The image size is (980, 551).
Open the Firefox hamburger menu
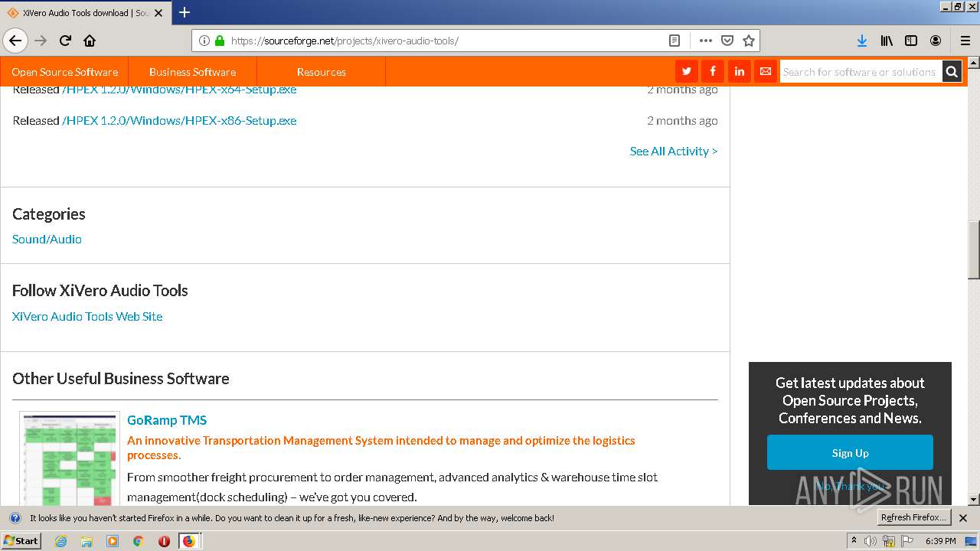pyautogui.click(x=965, y=41)
